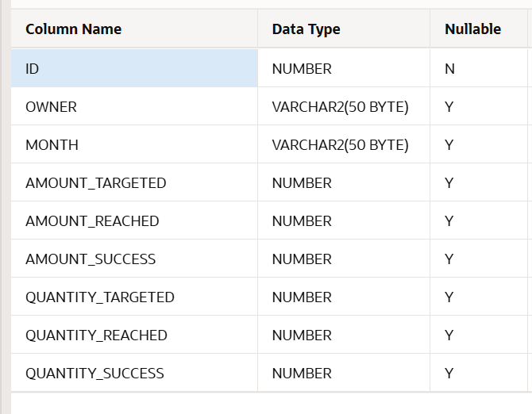
Task: Click the N nullable value for ID
Action: (x=449, y=69)
